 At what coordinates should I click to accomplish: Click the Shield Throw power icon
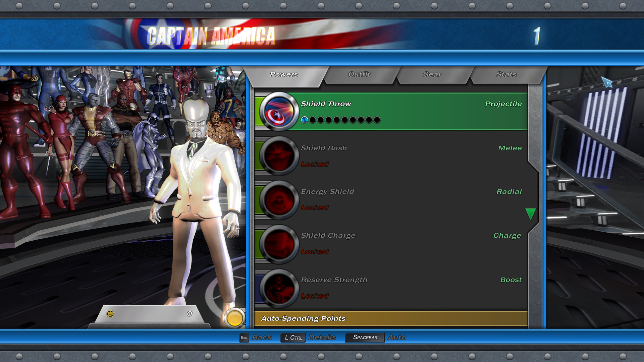[279, 112]
